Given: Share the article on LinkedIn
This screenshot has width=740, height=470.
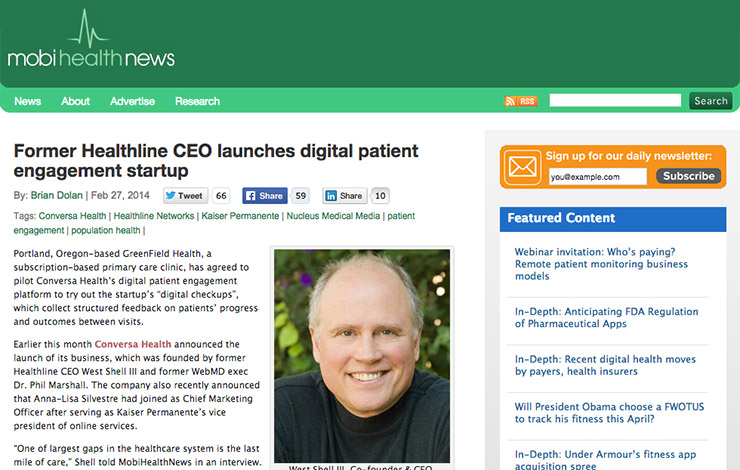Looking at the screenshot, I should (345, 196).
